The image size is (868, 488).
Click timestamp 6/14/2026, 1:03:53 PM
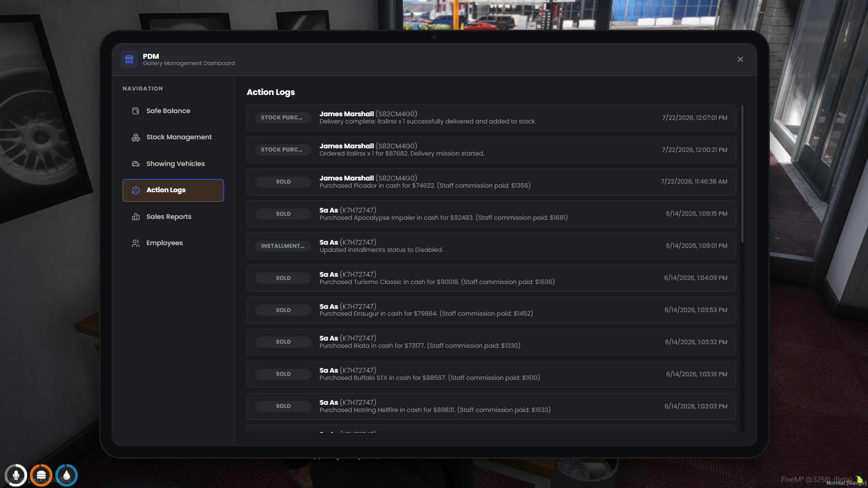pos(696,310)
